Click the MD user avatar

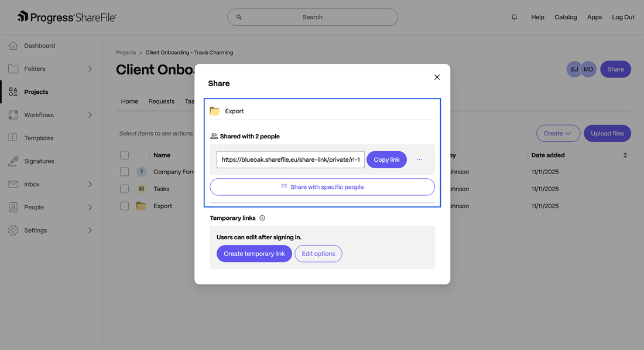[588, 69]
